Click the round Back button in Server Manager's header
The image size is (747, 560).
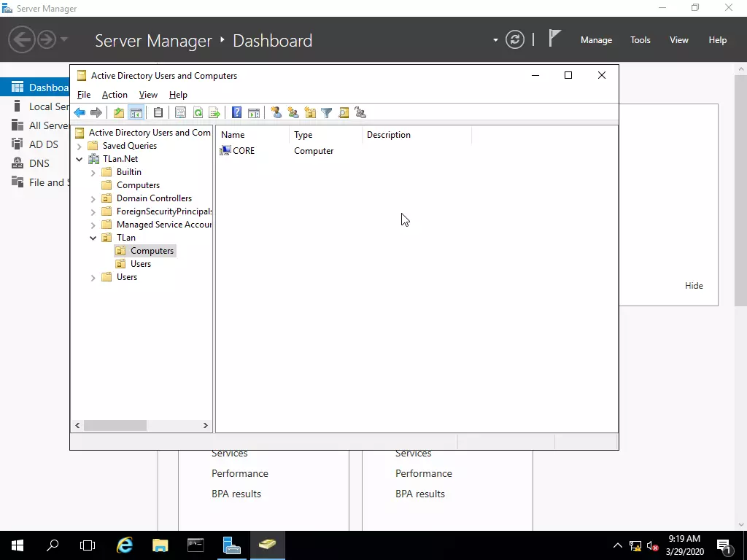pyautogui.click(x=21, y=39)
